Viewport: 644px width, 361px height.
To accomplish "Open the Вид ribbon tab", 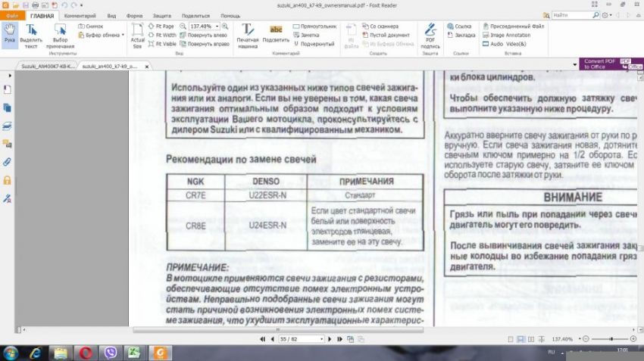I will [111, 16].
